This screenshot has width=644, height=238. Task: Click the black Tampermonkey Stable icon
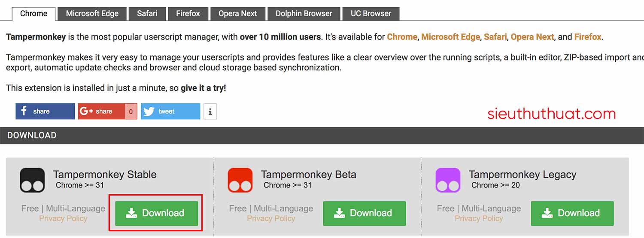click(x=32, y=180)
